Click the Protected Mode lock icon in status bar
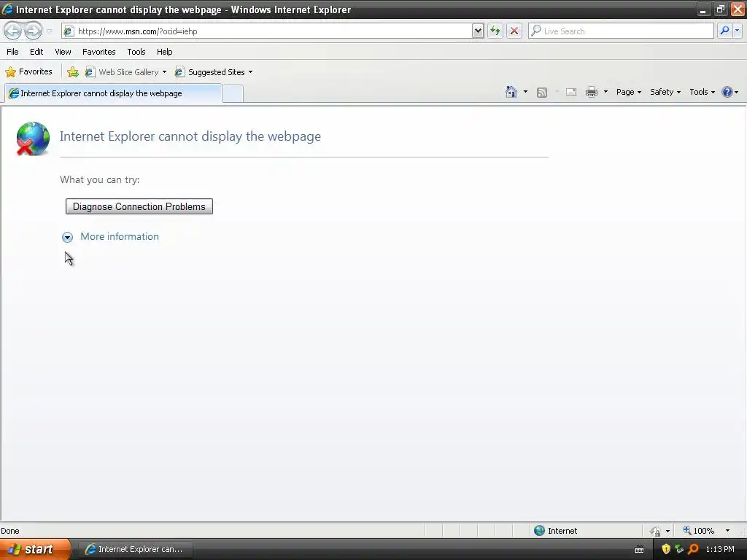Image resolution: width=747 pixels, height=560 pixels. pos(656,531)
